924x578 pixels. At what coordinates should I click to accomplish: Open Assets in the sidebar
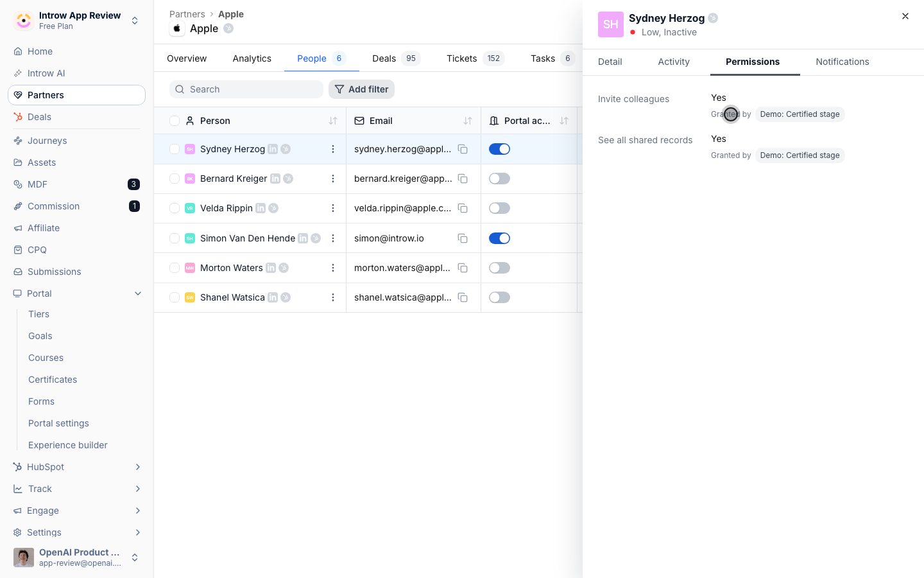pyautogui.click(x=76, y=162)
